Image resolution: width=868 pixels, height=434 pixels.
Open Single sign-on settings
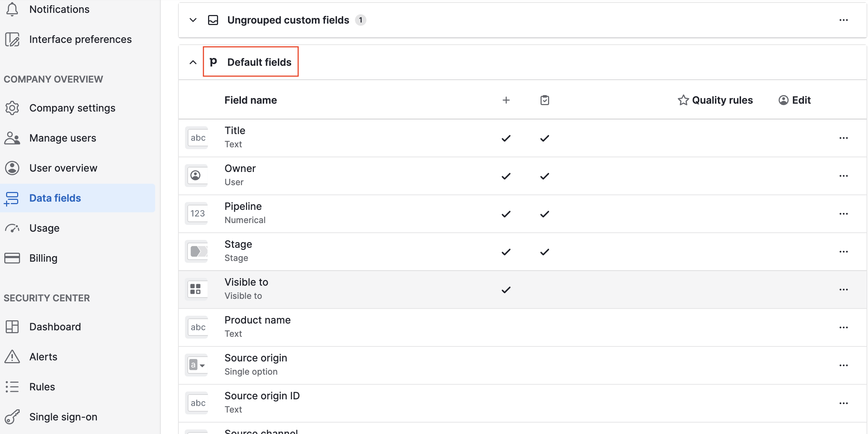click(63, 417)
